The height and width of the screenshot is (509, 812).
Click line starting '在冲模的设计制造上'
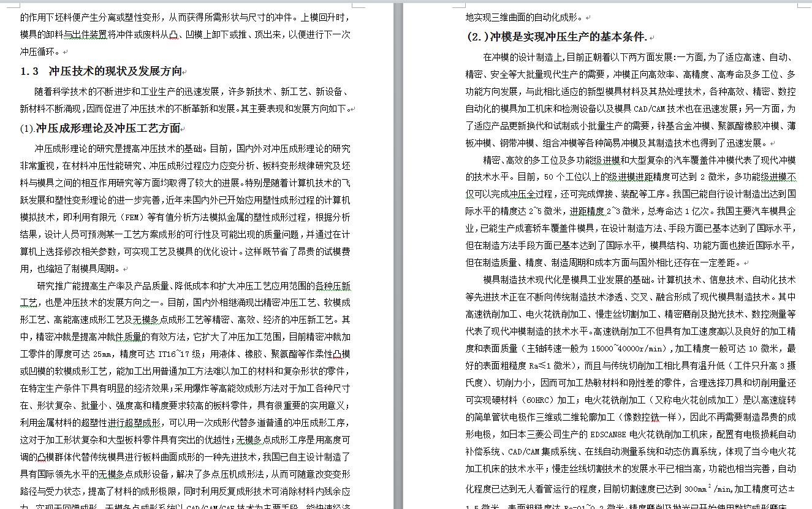pos(640,57)
